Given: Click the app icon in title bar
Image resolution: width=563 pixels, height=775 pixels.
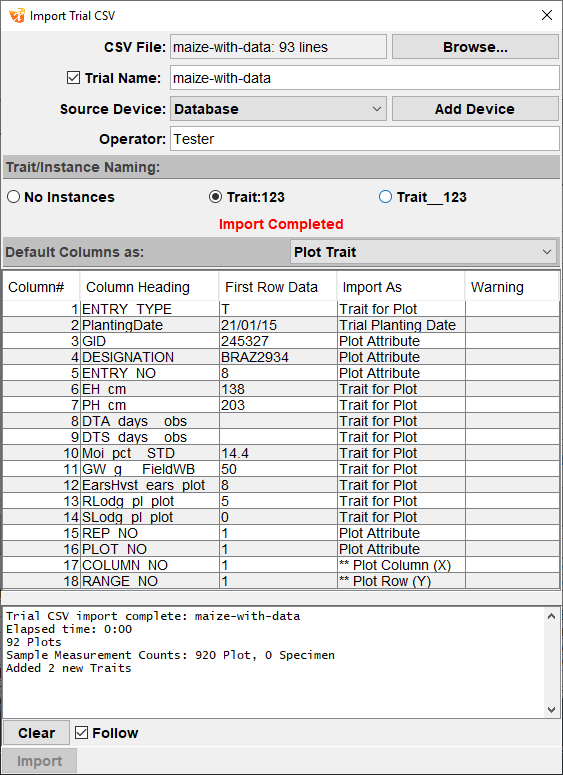Looking at the screenshot, I should (x=16, y=15).
